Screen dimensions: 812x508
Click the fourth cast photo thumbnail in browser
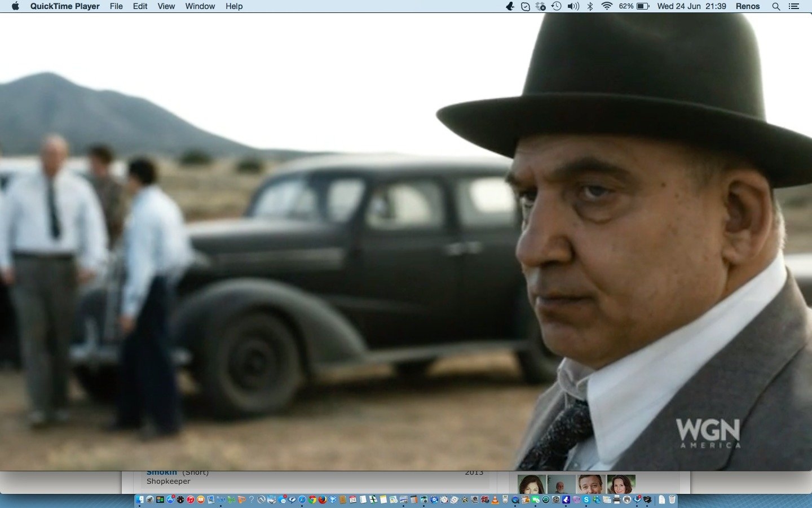pyautogui.click(x=621, y=484)
